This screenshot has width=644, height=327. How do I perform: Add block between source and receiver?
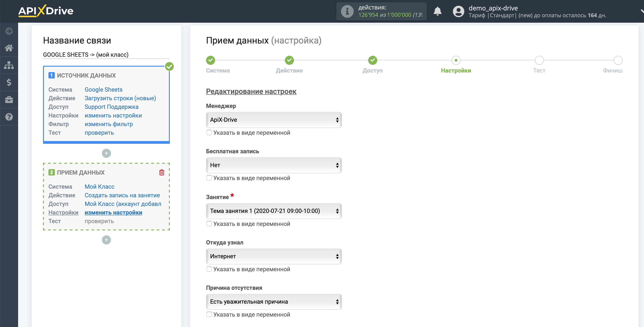click(x=106, y=153)
